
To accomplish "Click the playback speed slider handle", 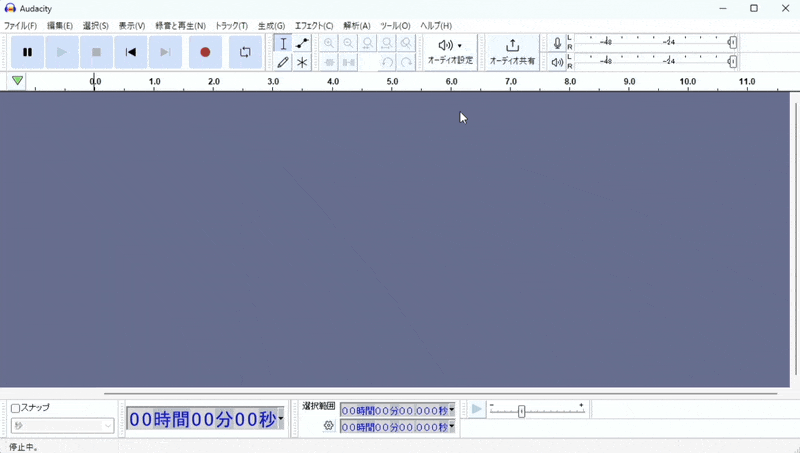I will pyautogui.click(x=521, y=411).
